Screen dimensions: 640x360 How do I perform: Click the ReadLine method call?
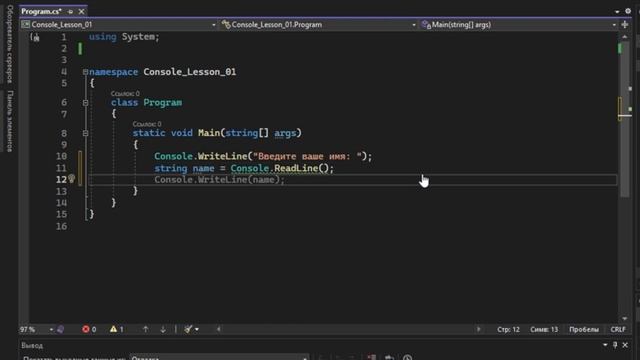296,168
